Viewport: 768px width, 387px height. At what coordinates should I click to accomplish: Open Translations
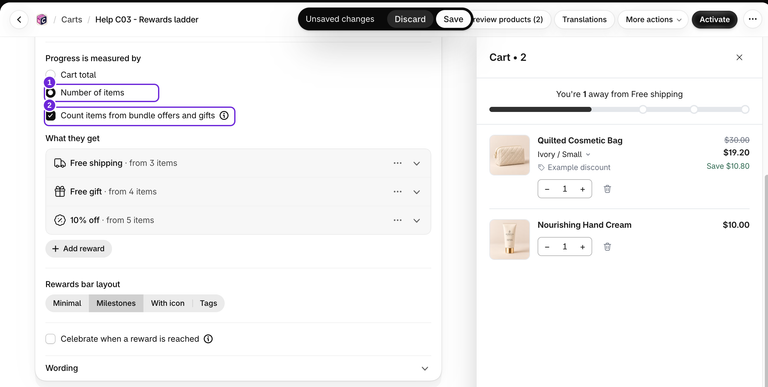click(x=584, y=20)
